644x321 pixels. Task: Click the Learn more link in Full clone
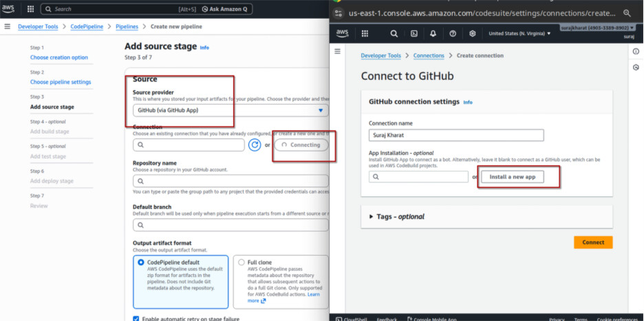tap(313, 295)
